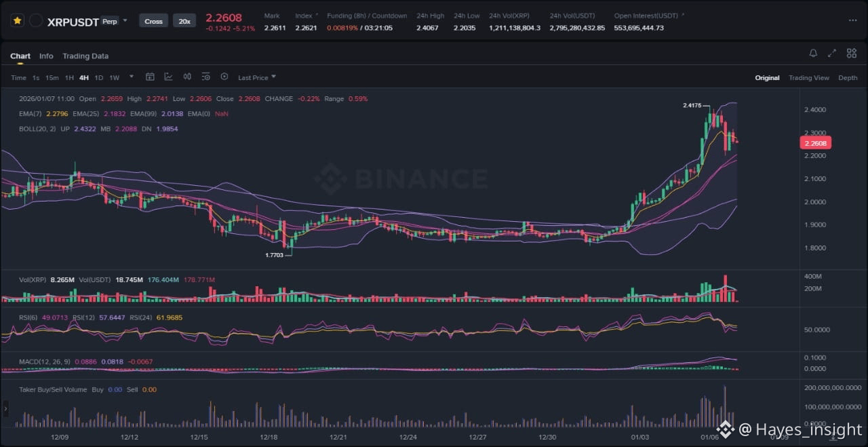Select the 1s interval
The height and width of the screenshot is (447, 868).
point(36,78)
